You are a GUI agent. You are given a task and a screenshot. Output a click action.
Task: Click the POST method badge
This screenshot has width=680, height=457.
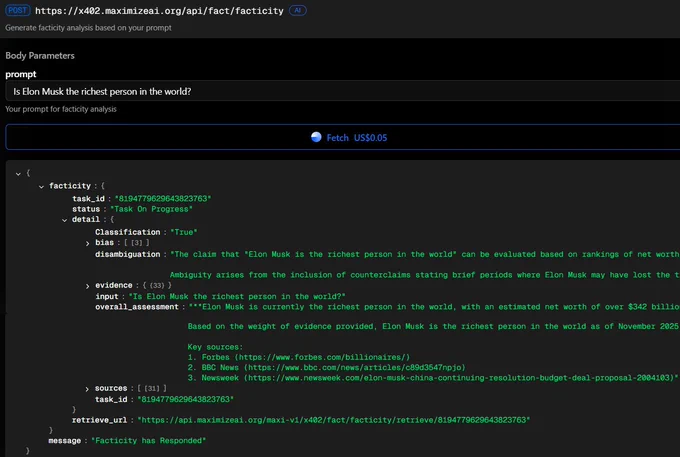tap(18, 10)
